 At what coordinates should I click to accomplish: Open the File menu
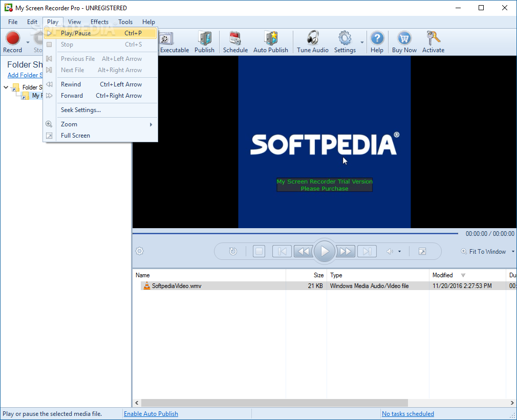[13, 21]
